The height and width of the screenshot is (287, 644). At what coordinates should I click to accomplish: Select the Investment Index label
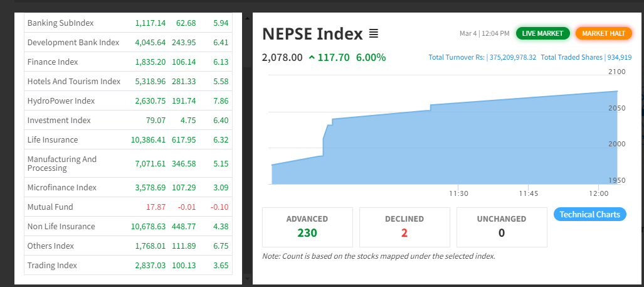[x=59, y=121]
